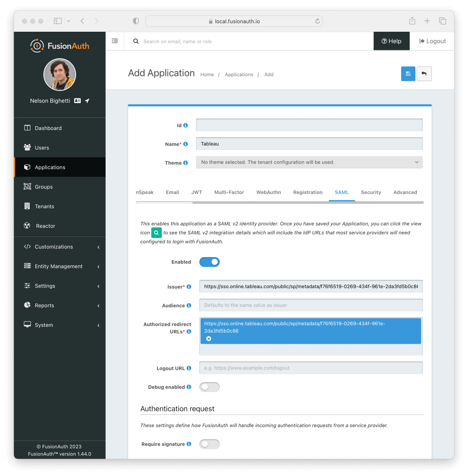Go to Home breadcrumb link
The image size is (468, 476).
(x=207, y=75)
